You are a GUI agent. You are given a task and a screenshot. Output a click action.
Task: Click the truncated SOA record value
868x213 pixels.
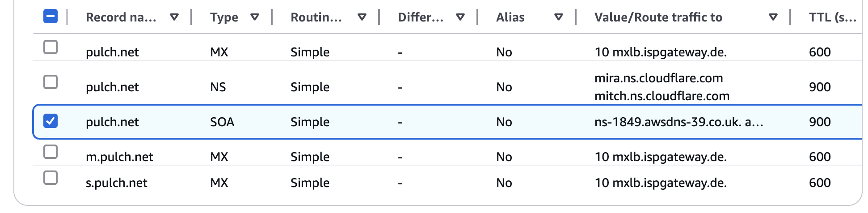678,122
